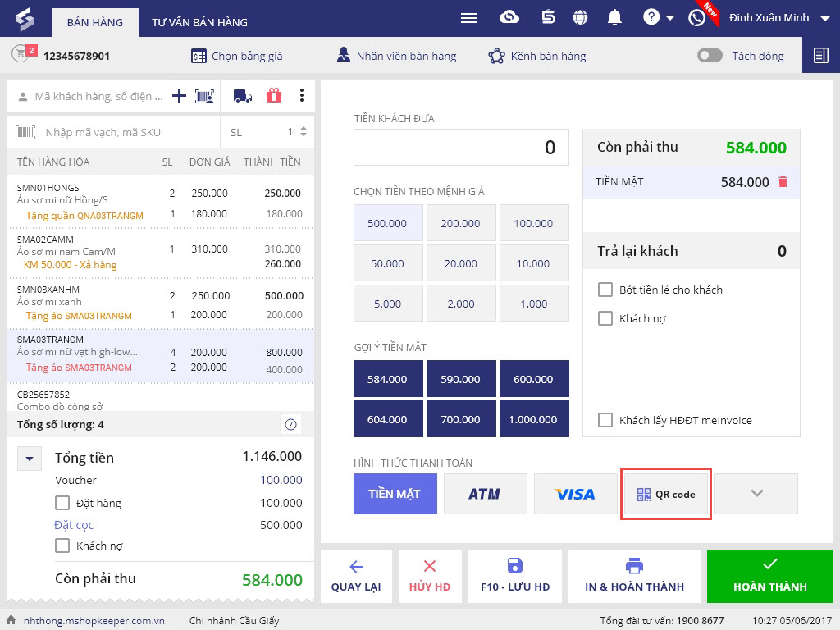
Task: Choose the 200.000 denomination
Action: click(461, 223)
